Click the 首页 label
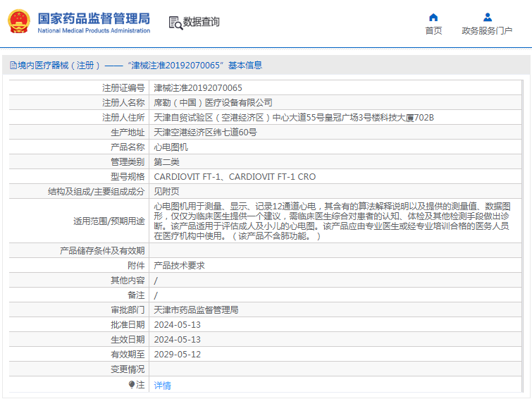The height and width of the screenshot is (399, 532). coord(433,31)
